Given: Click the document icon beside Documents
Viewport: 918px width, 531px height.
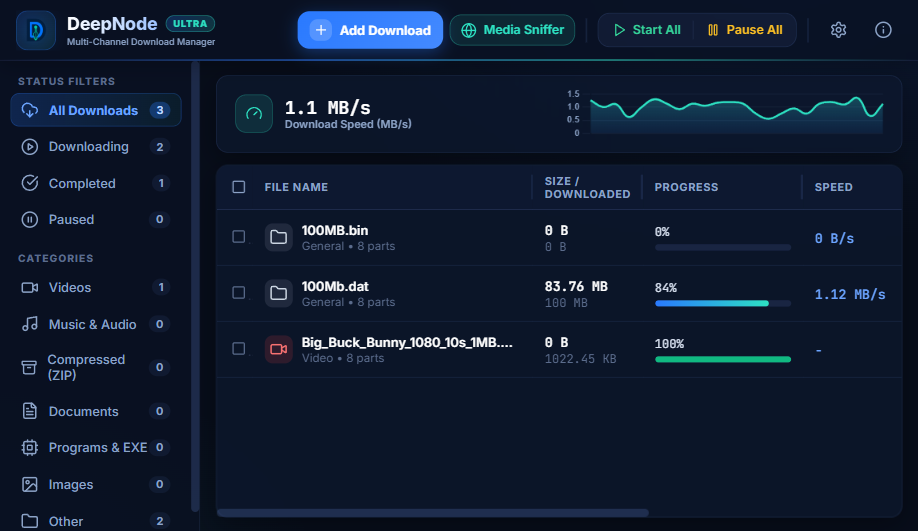Looking at the screenshot, I should point(30,411).
